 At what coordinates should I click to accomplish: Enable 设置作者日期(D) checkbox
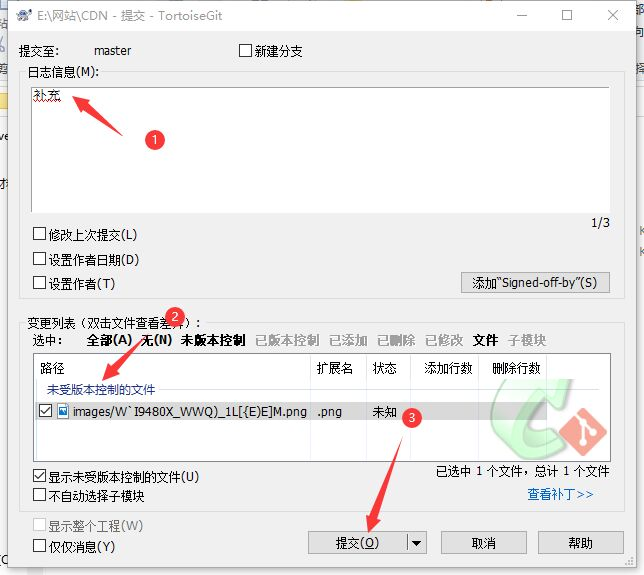click(39, 259)
